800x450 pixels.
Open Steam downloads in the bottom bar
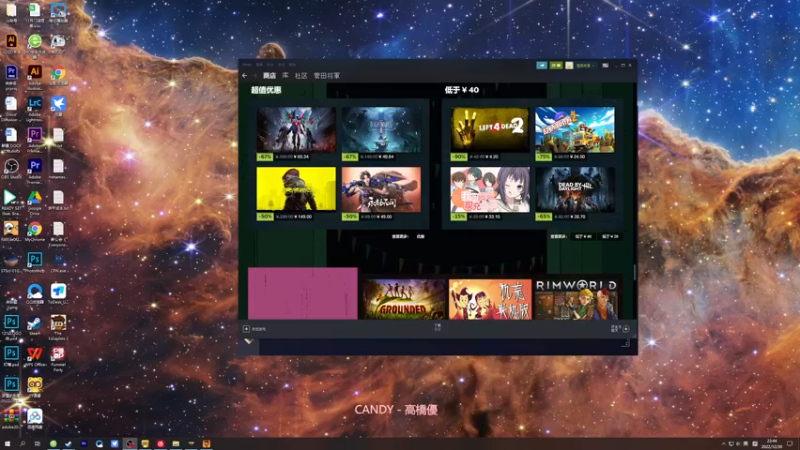coord(438,327)
